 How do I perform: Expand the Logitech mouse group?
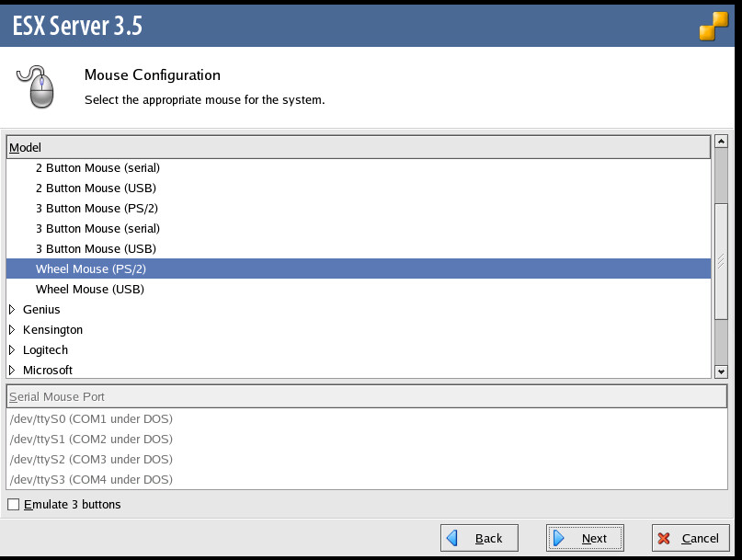tap(13, 350)
